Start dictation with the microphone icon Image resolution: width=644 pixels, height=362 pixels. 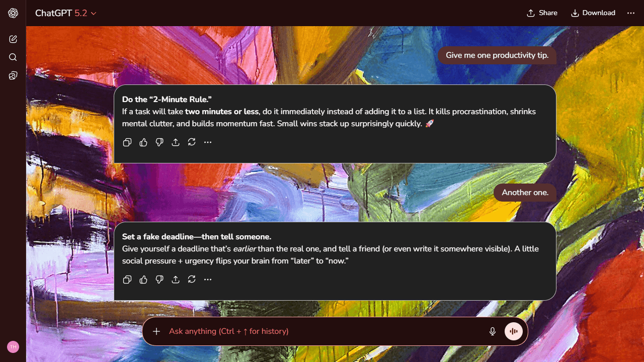point(492,331)
